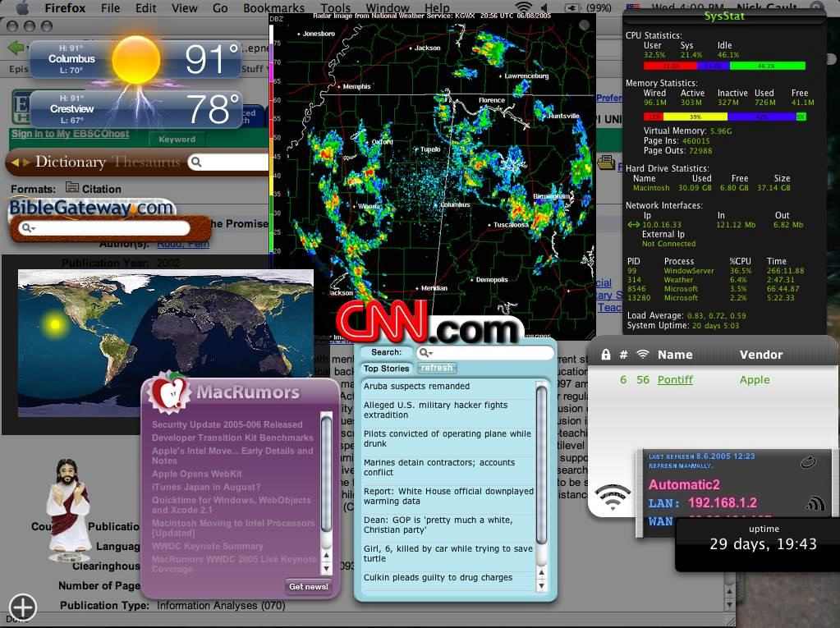Viewport: 840px width, 628px height.
Task: Open the Apple menu
Action: point(22,7)
